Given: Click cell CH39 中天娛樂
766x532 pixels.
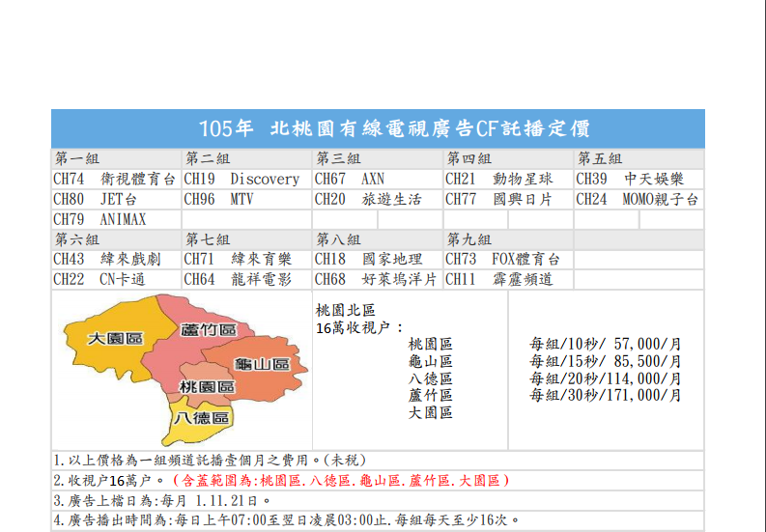Looking at the screenshot, I should 638,180.
